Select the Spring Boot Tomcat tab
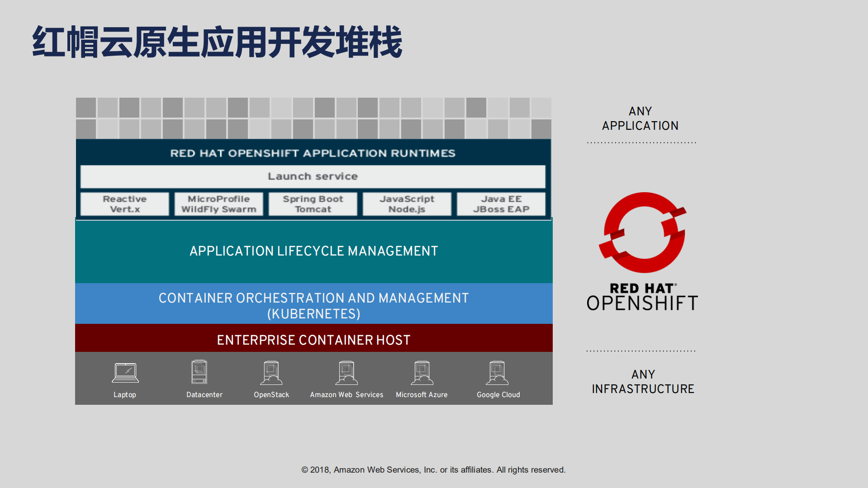Viewport: 868px width, 488px height. [313, 204]
